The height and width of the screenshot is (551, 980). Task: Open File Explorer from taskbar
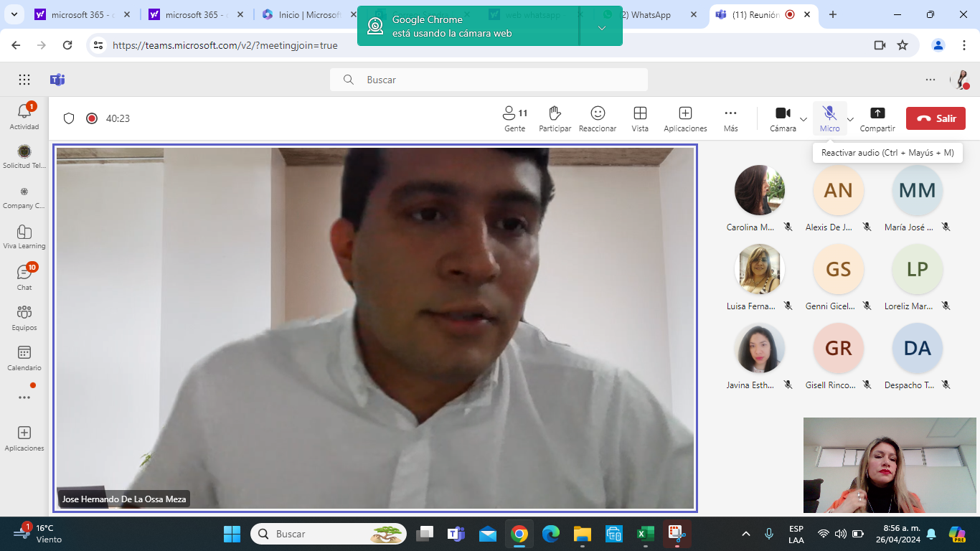(582, 534)
